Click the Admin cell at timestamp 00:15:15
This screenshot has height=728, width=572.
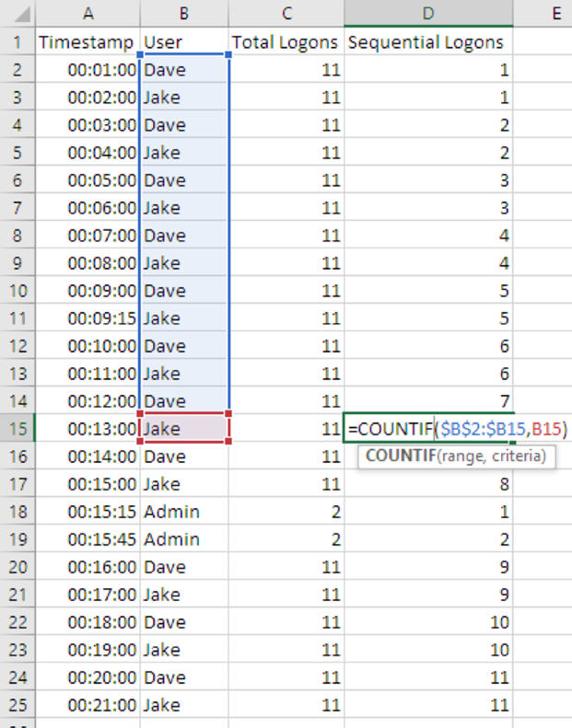(184, 512)
